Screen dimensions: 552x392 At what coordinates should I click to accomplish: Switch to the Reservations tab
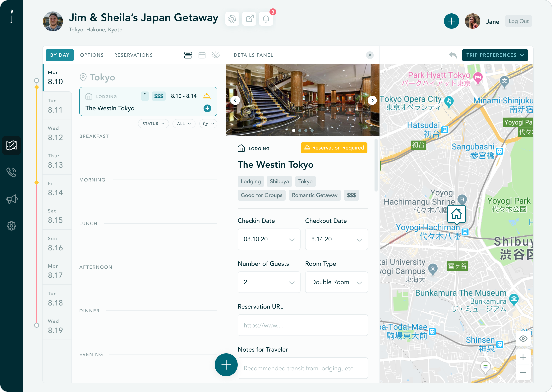[133, 55]
